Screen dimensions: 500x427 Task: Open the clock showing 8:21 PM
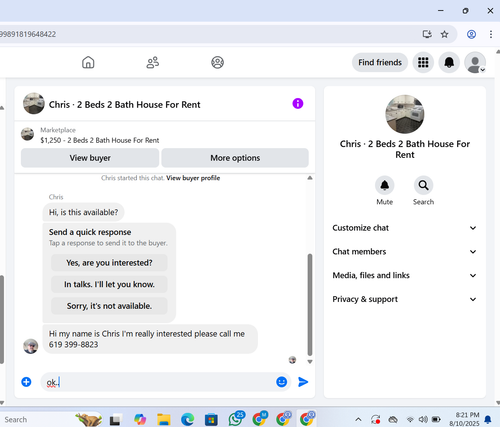pos(464,419)
